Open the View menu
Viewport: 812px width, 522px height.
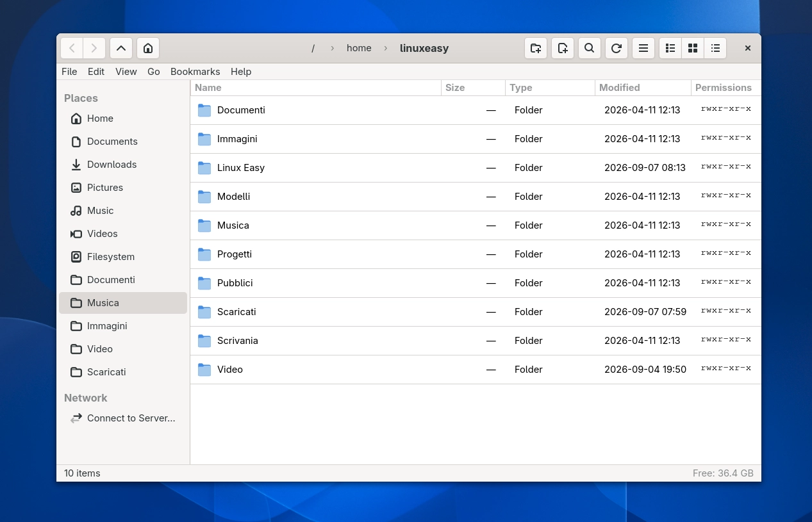pos(126,72)
